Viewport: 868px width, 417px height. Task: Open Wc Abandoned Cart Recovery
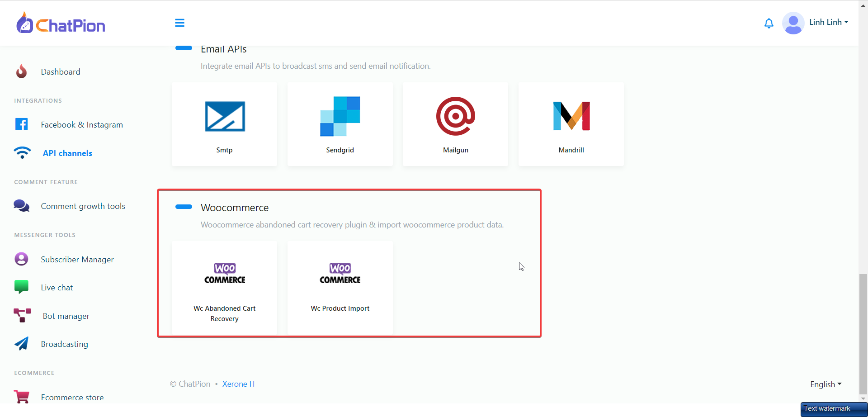[225, 313]
